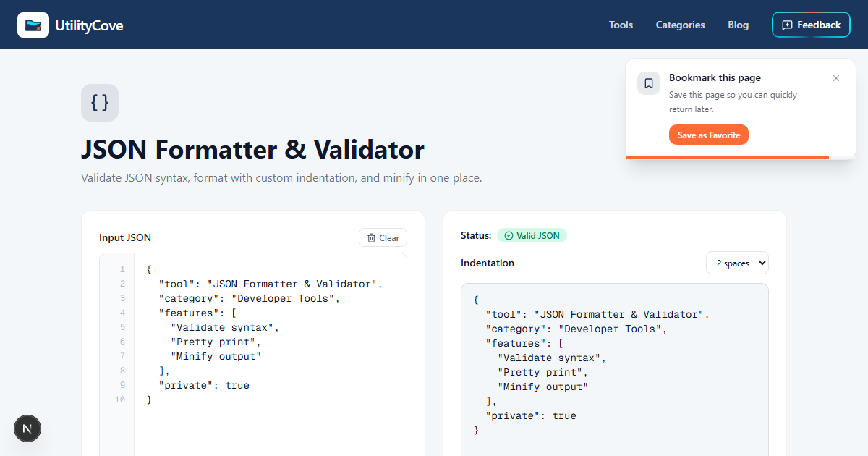Click the "Pretty print" line in input editor

216,342
